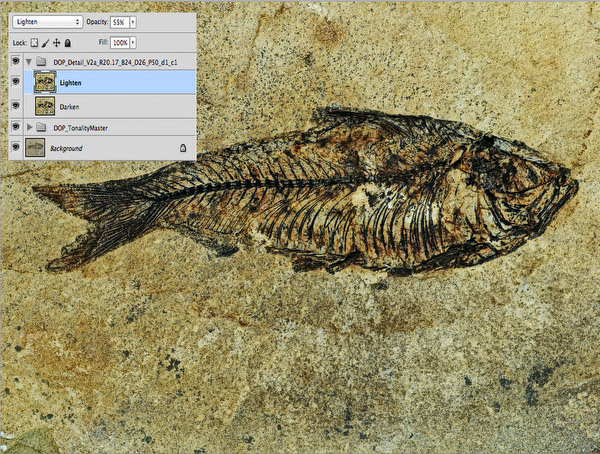Open the Fill value dropdown arrow
Image resolution: width=600 pixels, height=454 pixels.
(x=133, y=43)
